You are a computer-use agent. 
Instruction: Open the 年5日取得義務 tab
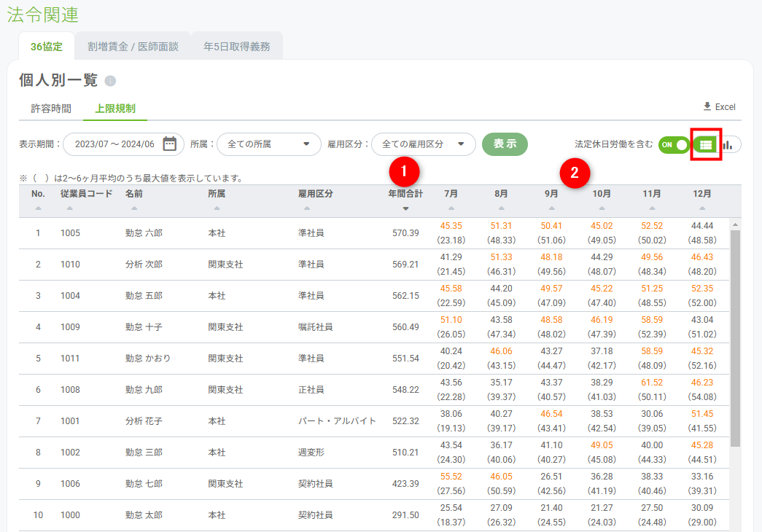[x=237, y=47]
